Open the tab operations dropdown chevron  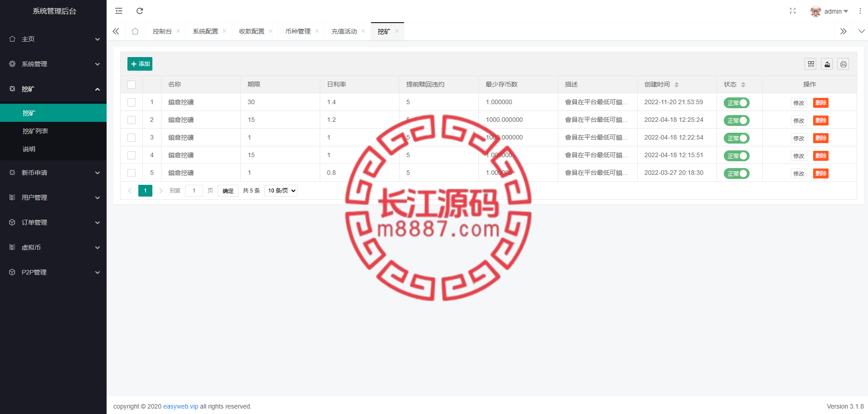tap(861, 31)
